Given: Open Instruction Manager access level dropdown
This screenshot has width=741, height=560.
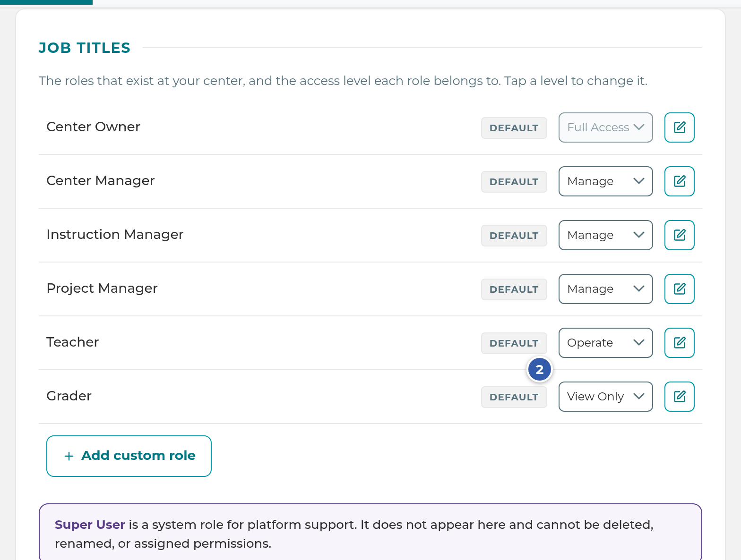Looking at the screenshot, I should tap(605, 235).
